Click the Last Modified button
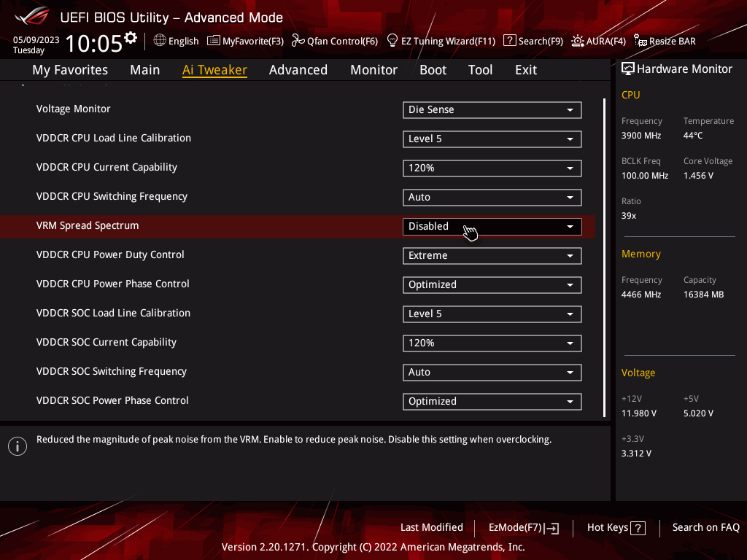The image size is (747, 560). point(432,528)
